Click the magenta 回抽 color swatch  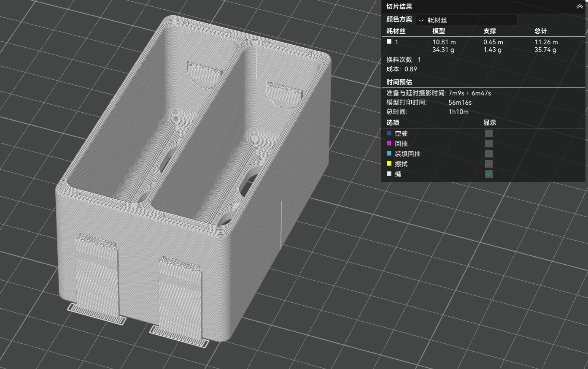click(x=389, y=143)
